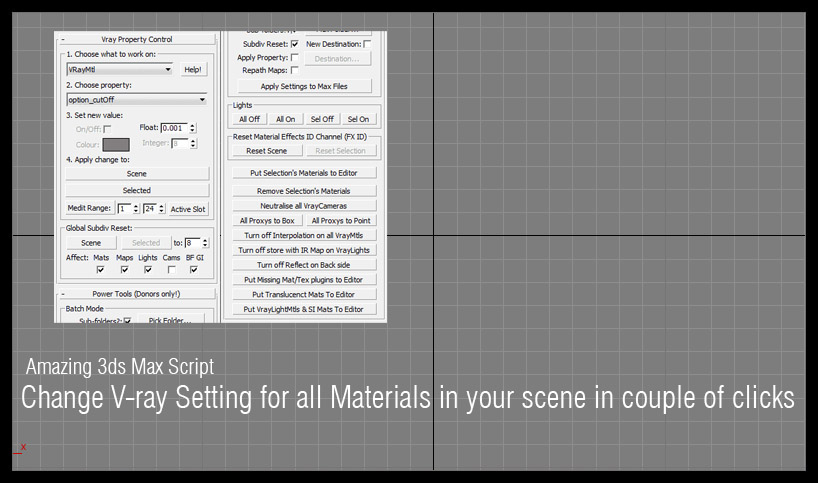Click Reset Scene for FX ID

click(x=267, y=151)
